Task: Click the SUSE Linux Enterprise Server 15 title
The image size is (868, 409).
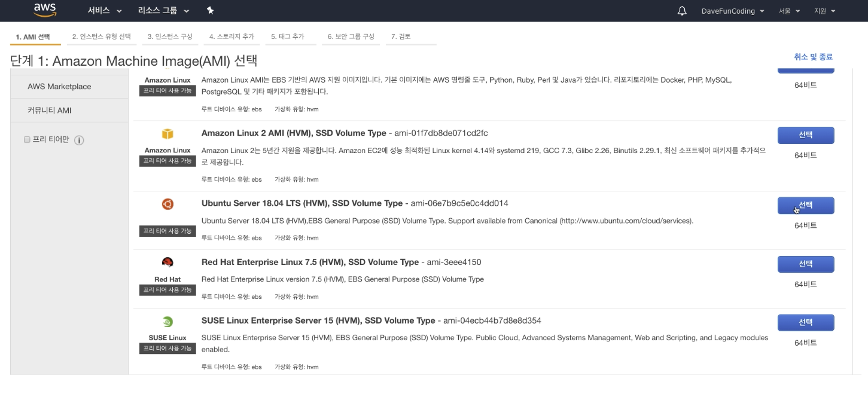Action: (x=318, y=321)
